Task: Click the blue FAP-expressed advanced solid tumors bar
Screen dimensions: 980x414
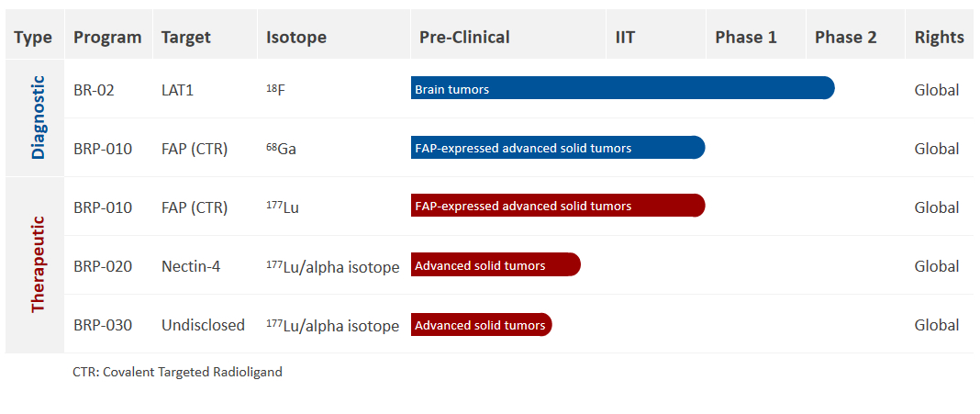Action: click(x=558, y=147)
